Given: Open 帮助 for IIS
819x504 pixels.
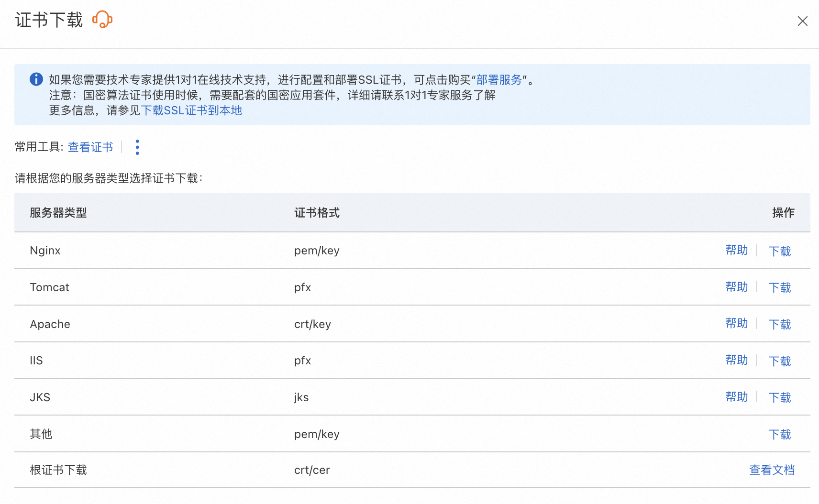Looking at the screenshot, I should (736, 360).
